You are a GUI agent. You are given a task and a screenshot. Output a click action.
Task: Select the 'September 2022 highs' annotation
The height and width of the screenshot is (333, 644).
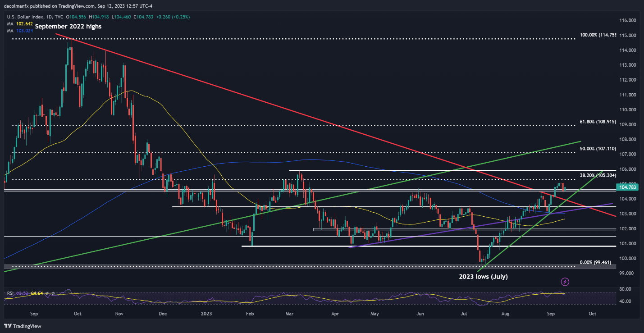[68, 27]
